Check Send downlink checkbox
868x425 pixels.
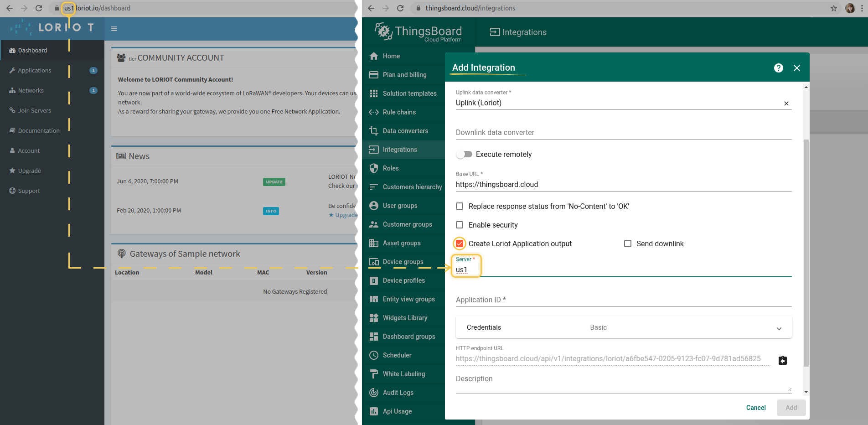point(628,244)
